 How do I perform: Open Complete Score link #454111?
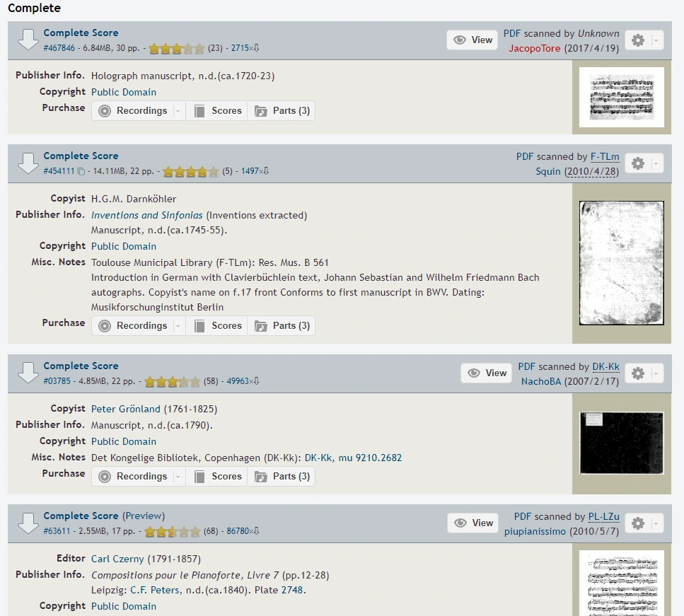click(81, 156)
